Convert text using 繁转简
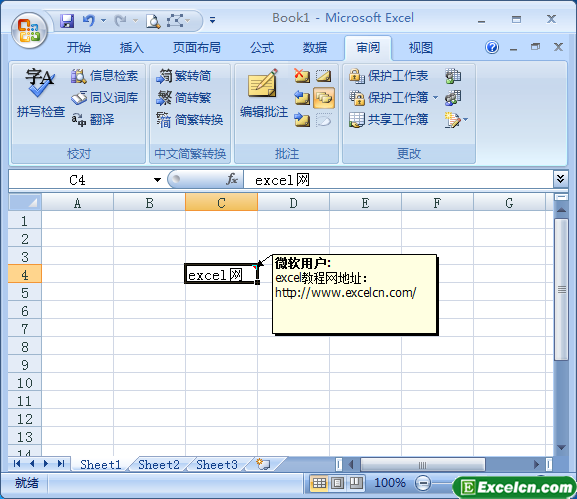This screenshot has width=577, height=499. click(183, 76)
